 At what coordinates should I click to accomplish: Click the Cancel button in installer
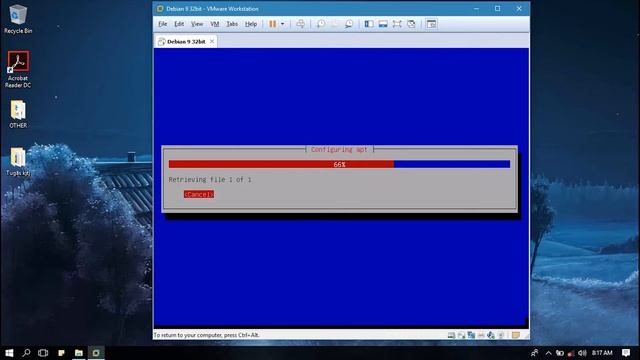199,194
